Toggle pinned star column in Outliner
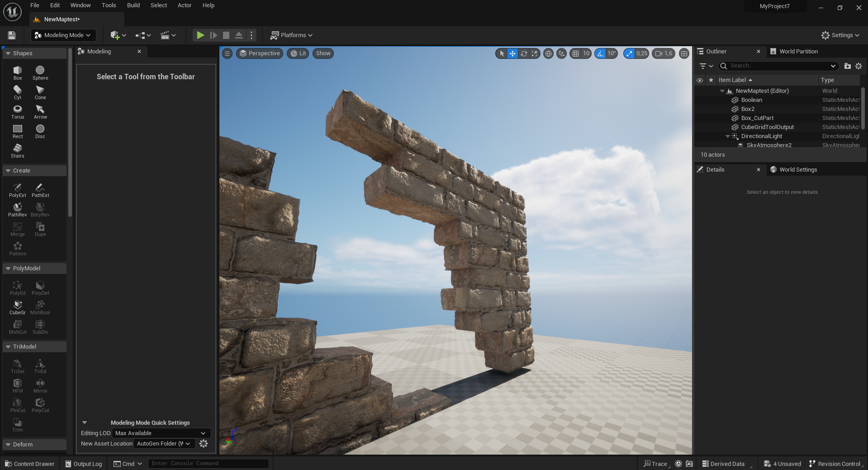Image resolution: width=868 pixels, height=470 pixels. pos(711,80)
